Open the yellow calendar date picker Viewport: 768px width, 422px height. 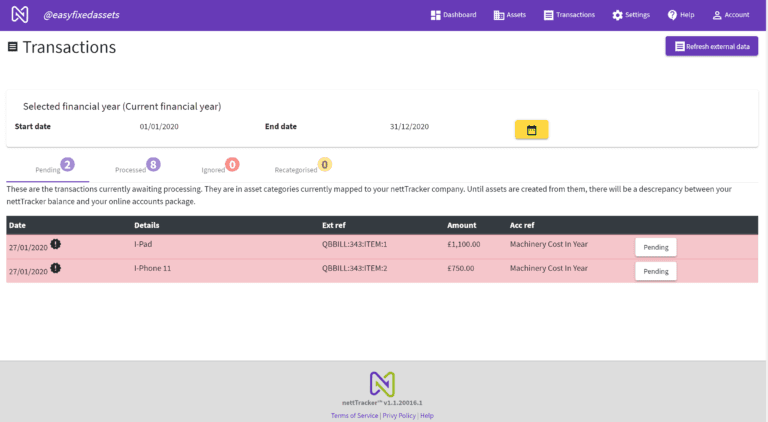pos(531,130)
